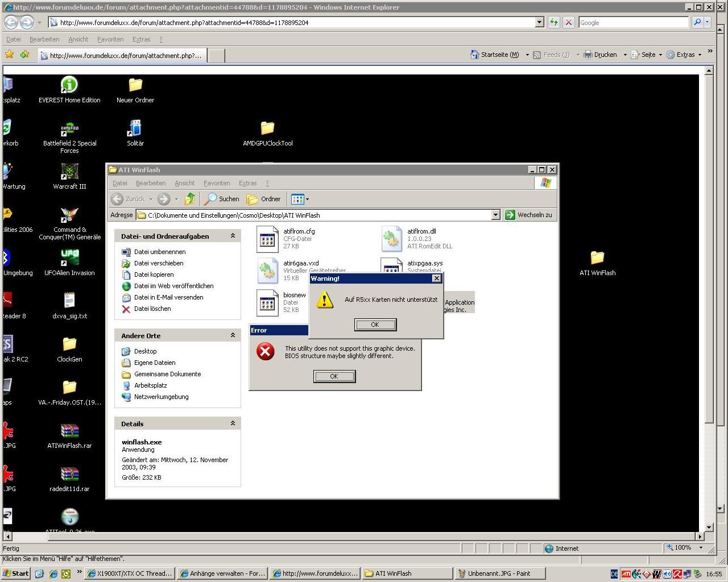Select the atiflrom.dll file icon
This screenshot has width=728, height=582.
[x=392, y=239]
